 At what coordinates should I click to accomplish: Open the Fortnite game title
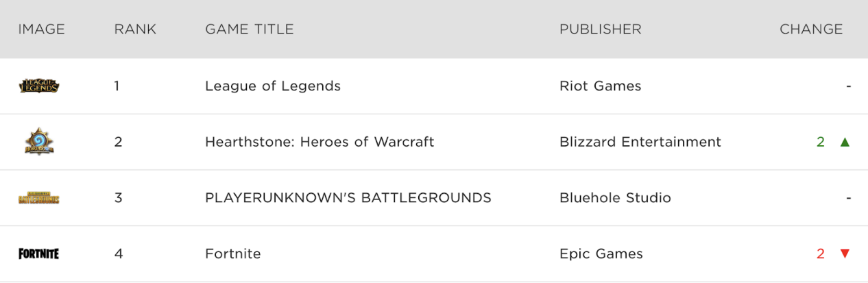(x=233, y=254)
